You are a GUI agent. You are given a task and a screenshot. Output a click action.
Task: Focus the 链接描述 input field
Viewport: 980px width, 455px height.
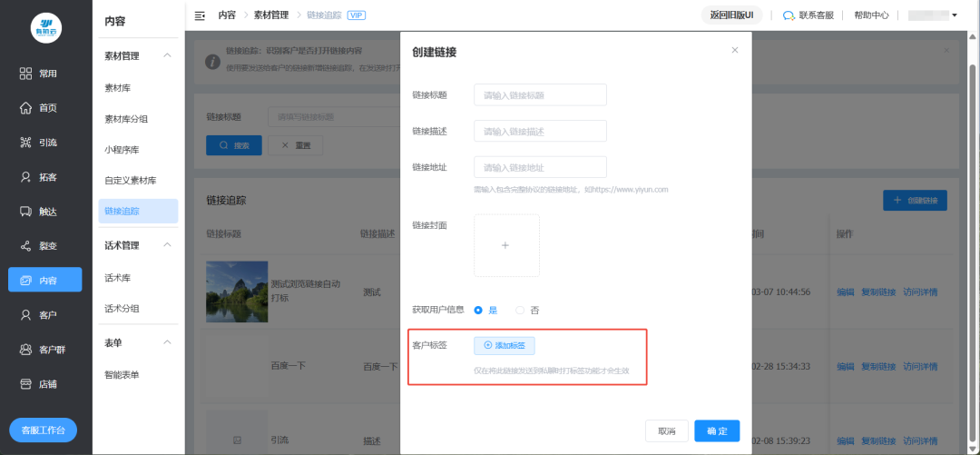click(x=540, y=132)
